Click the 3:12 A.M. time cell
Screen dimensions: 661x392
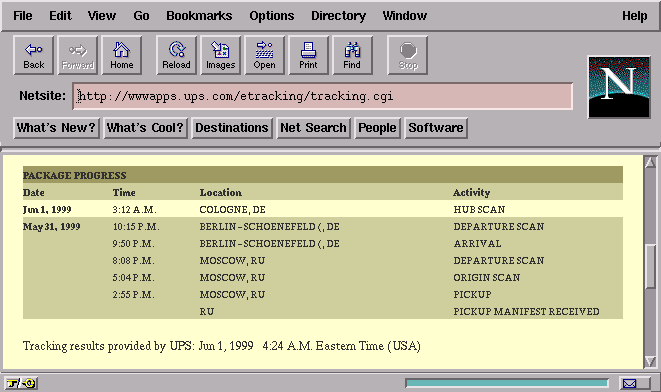(134, 209)
